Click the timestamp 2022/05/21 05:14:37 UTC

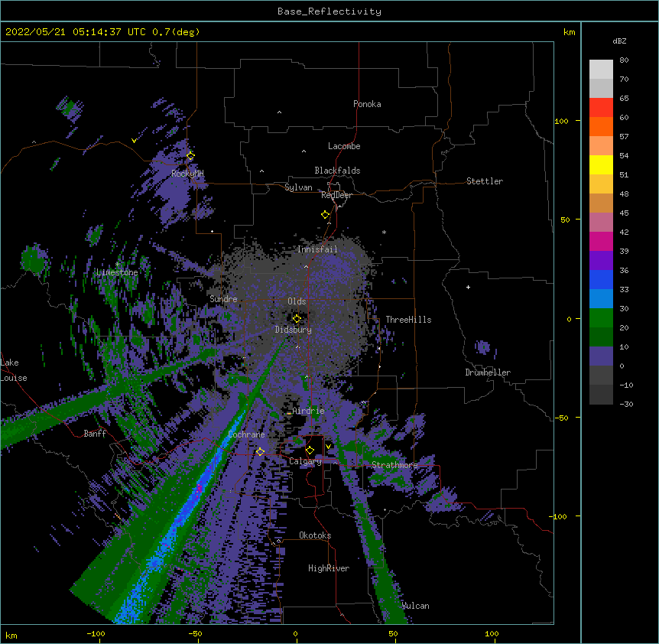pos(75,32)
